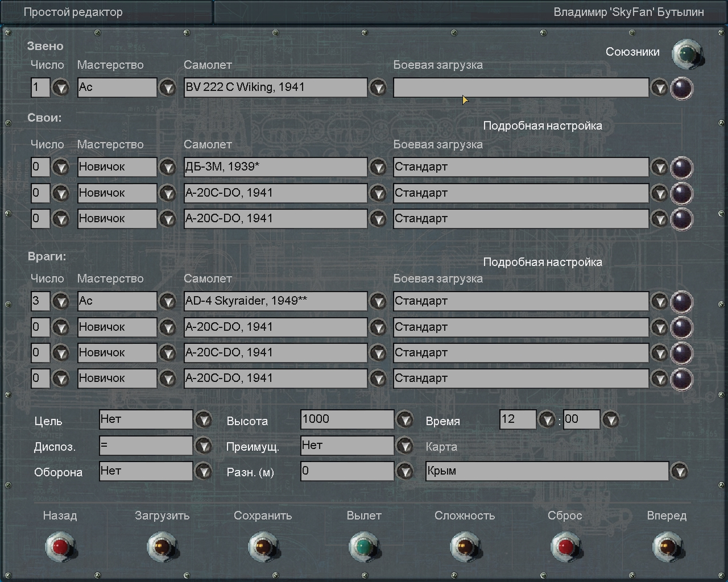
Task: Click the 'BV 222 C Wiking, 1941' aircraft field
Action: click(275, 88)
